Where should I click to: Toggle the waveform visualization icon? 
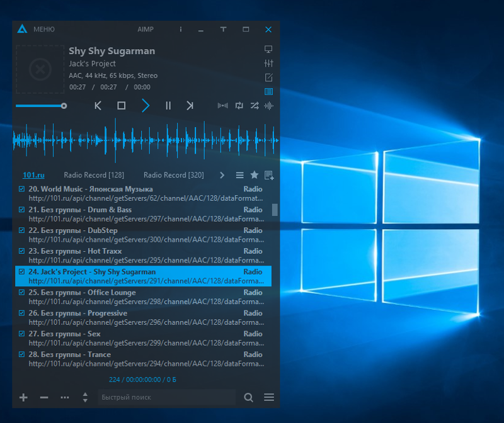click(x=269, y=106)
